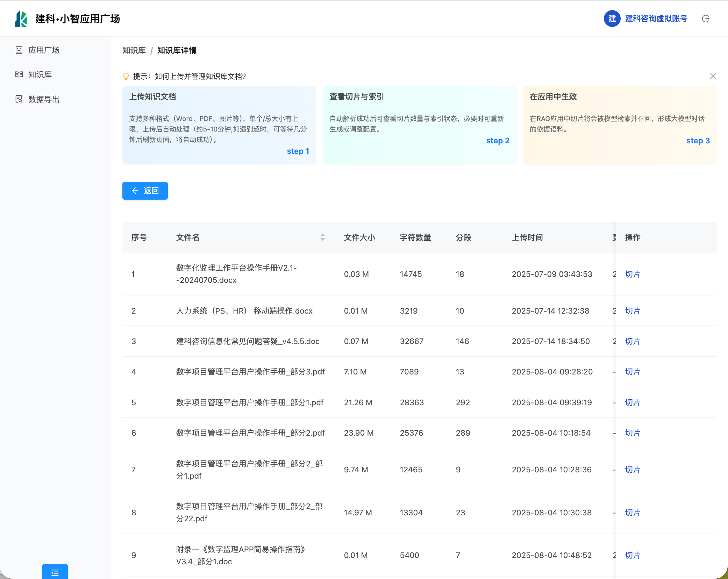
Task: Open 数据导出 in the sidebar
Action: coord(44,99)
